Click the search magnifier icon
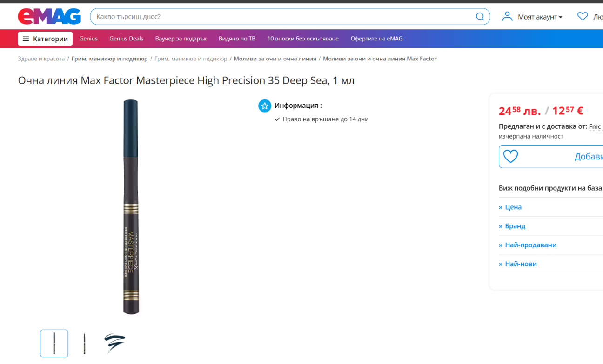The height and width of the screenshot is (364, 603). (x=480, y=17)
